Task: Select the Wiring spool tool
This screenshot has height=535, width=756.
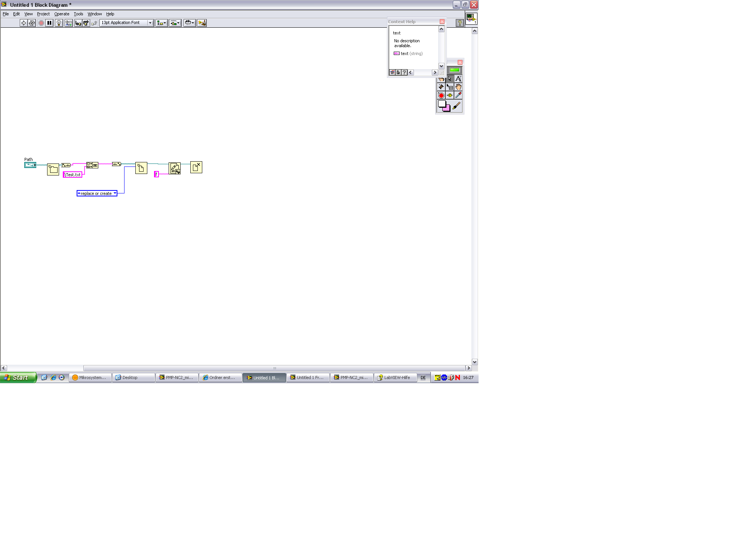Action: pos(441,87)
